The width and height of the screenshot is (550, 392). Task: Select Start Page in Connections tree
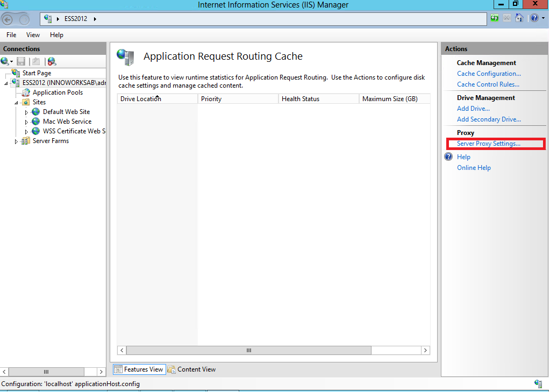pos(37,73)
